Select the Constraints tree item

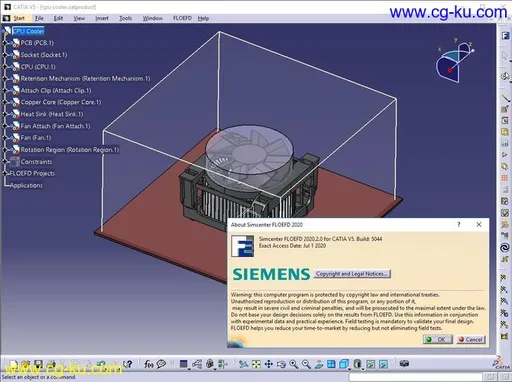coord(36,162)
